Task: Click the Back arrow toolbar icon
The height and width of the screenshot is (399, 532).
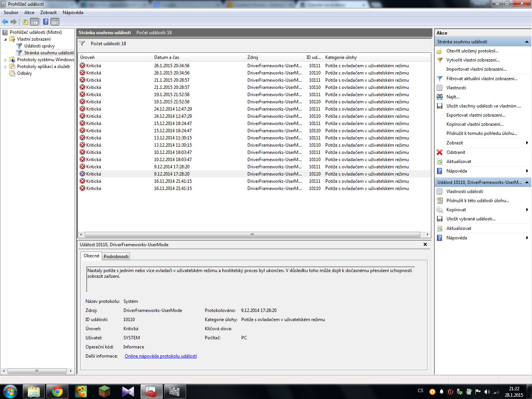Action: 5,22
